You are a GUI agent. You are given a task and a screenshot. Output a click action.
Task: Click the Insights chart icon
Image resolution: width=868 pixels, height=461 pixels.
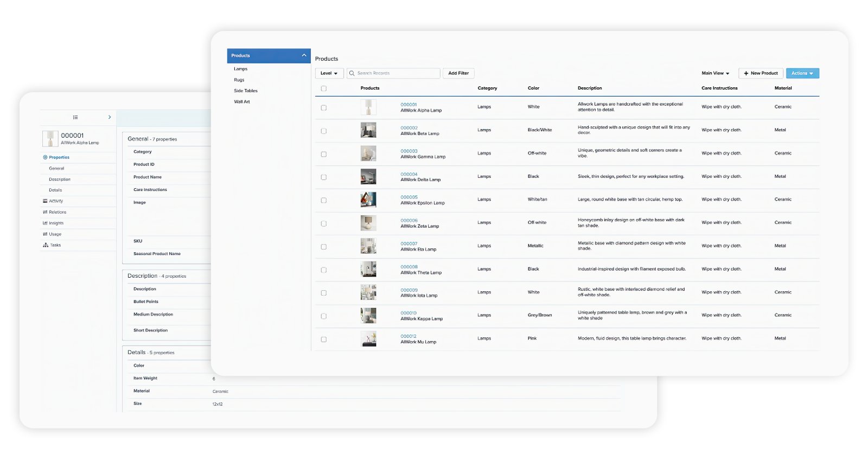pos(45,223)
